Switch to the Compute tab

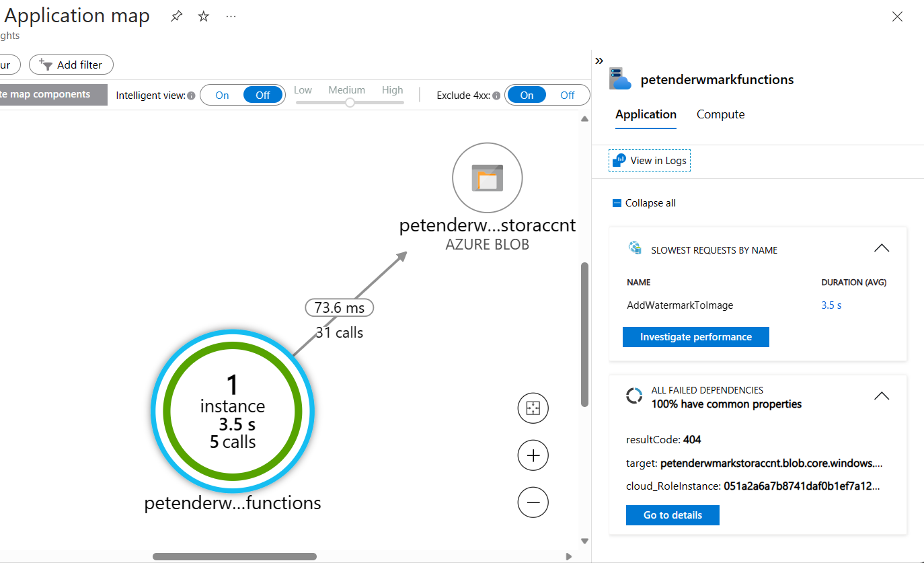coord(721,114)
